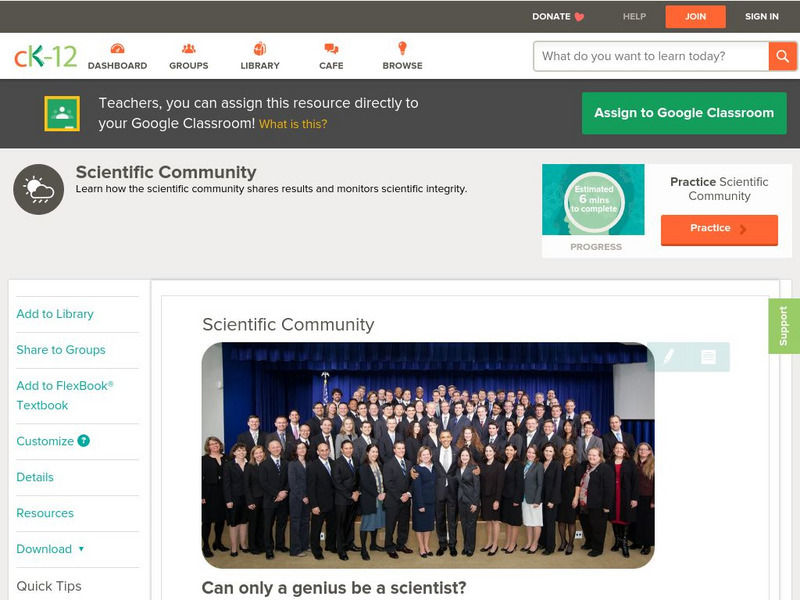Open the Groups people icon
Image resolution: width=800 pixels, height=600 pixels.
pyautogui.click(x=189, y=48)
